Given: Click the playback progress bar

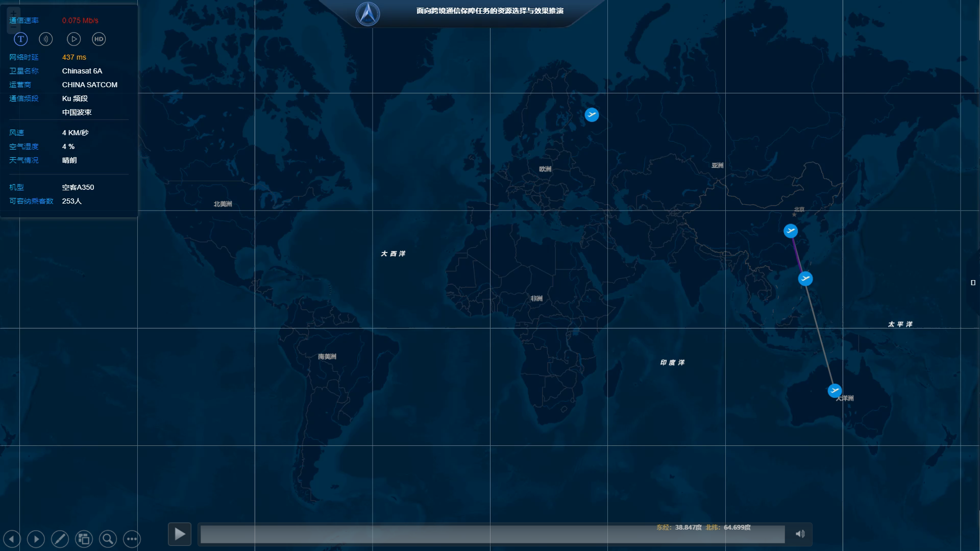Looking at the screenshot, I should point(492,534).
